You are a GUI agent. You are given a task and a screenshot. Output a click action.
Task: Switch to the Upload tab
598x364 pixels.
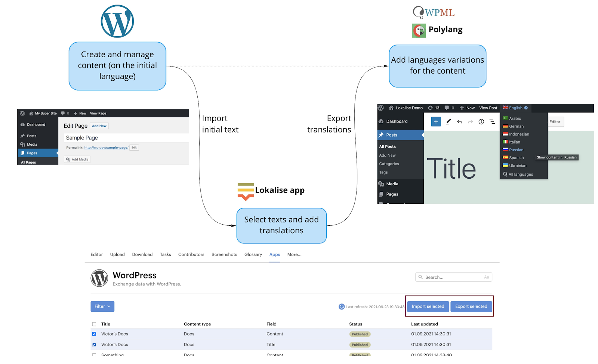117,255
